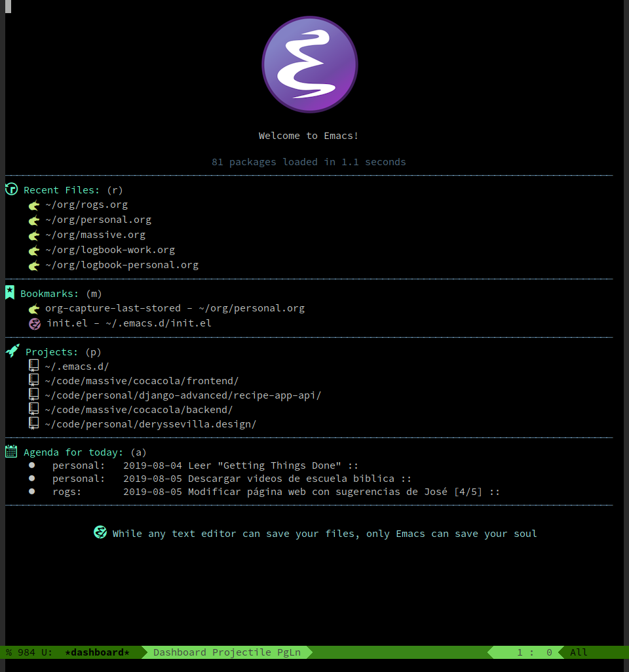
Task: Click the 81 packages loaded message
Action: pyautogui.click(x=309, y=161)
